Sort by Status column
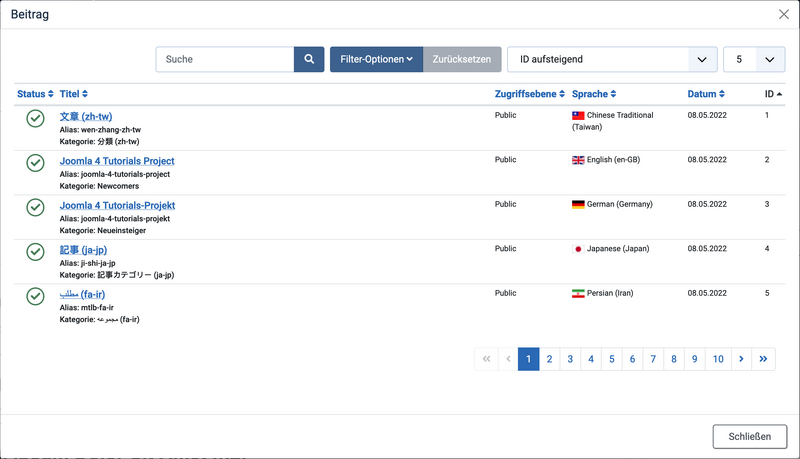Image resolution: width=800 pixels, height=459 pixels. [x=35, y=94]
